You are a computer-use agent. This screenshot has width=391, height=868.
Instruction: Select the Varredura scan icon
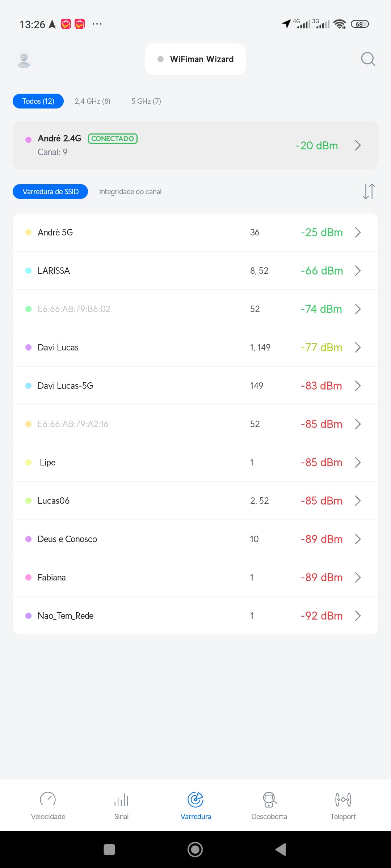pyautogui.click(x=195, y=800)
